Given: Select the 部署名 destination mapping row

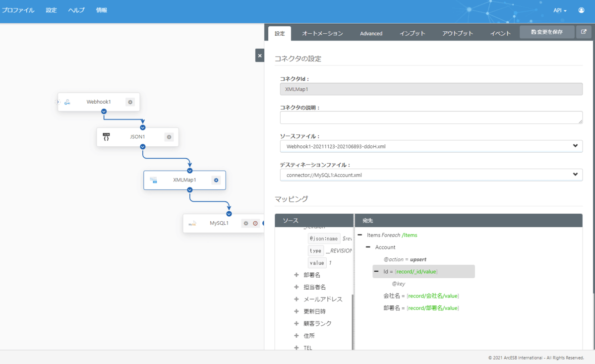Looking at the screenshot, I should 421,308.
